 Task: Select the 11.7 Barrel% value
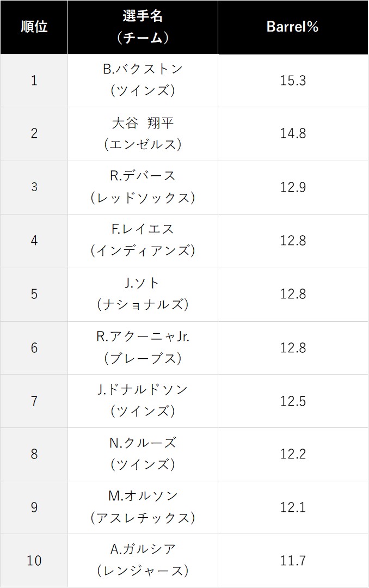click(x=293, y=561)
